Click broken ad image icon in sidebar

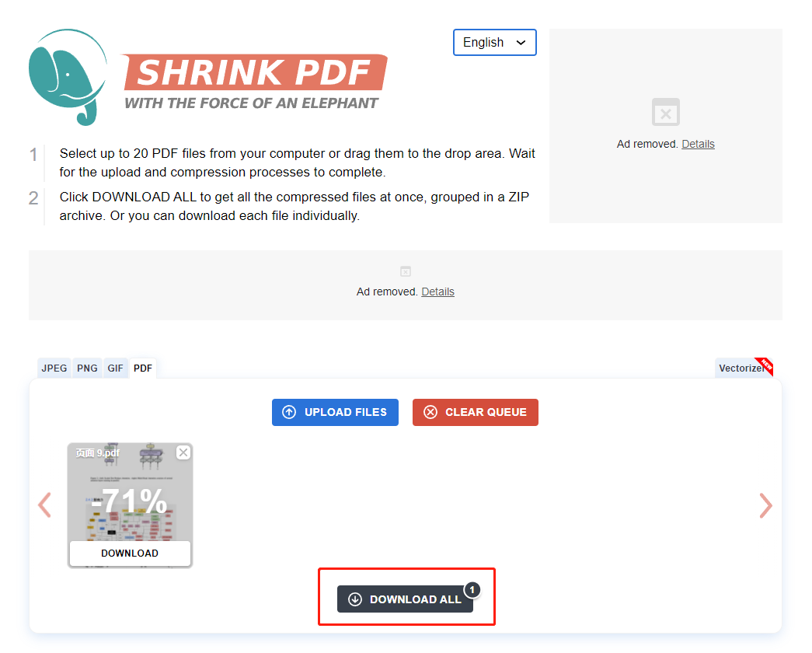(x=665, y=112)
